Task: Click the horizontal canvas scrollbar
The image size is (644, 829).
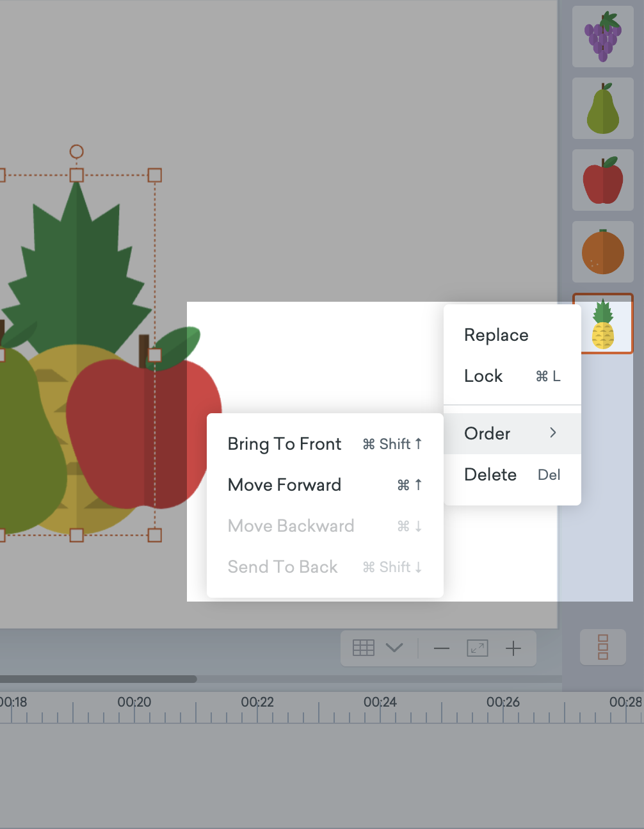Action: pyautogui.click(x=96, y=679)
